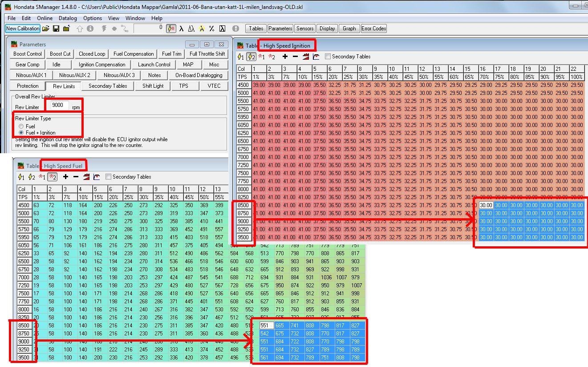The width and height of the screenshot is (588, 367).
Task: Click the minus decrease icon in Fuel window
Action: point(76,177)
